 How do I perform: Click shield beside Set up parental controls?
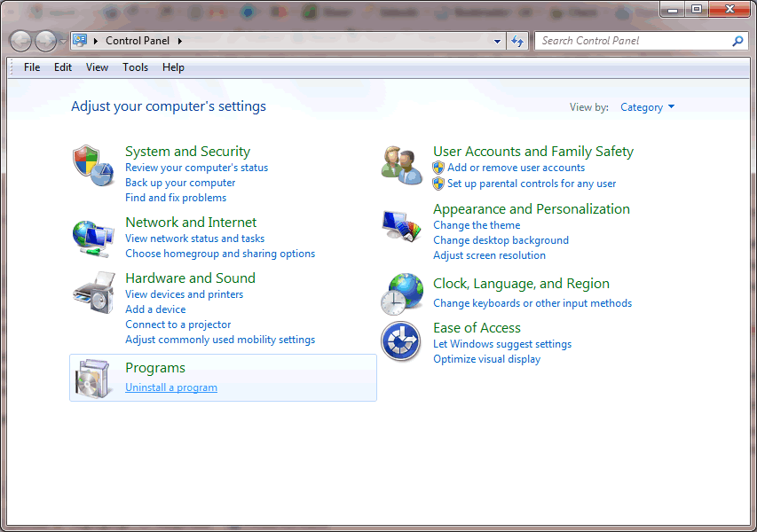438,184
